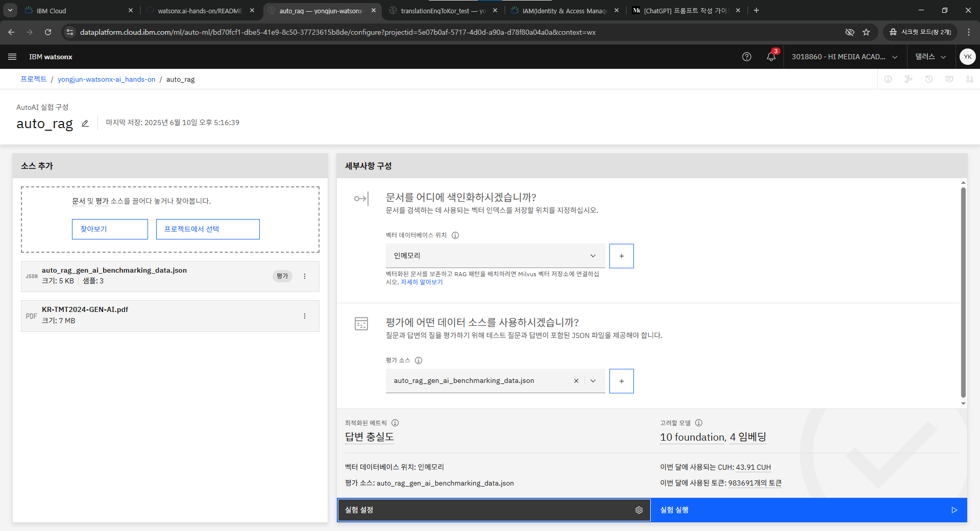Click the 프로젝트에서 선택 button
Screen dimensions: 980x531
(208, 229)
